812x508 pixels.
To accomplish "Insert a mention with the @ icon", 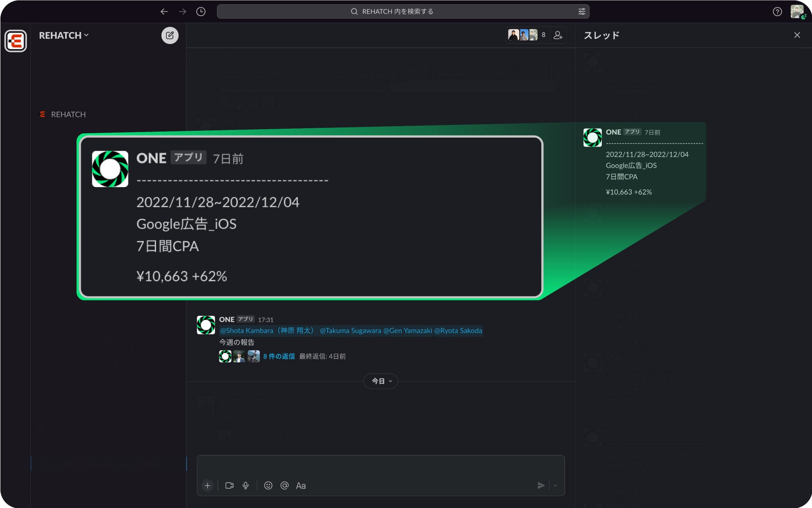I will click(285, 486).
